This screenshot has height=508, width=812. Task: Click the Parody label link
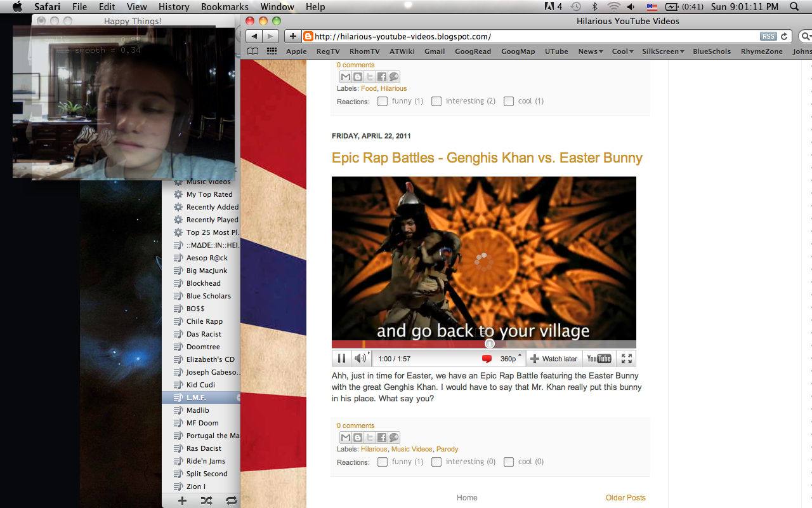447,449
